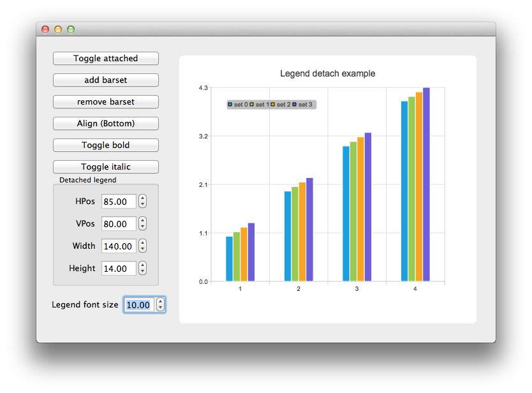Image resolution: width=532 pixels, height=393 pixels.
Task: Click the purple bar in category 4
Action: point(426,185)
